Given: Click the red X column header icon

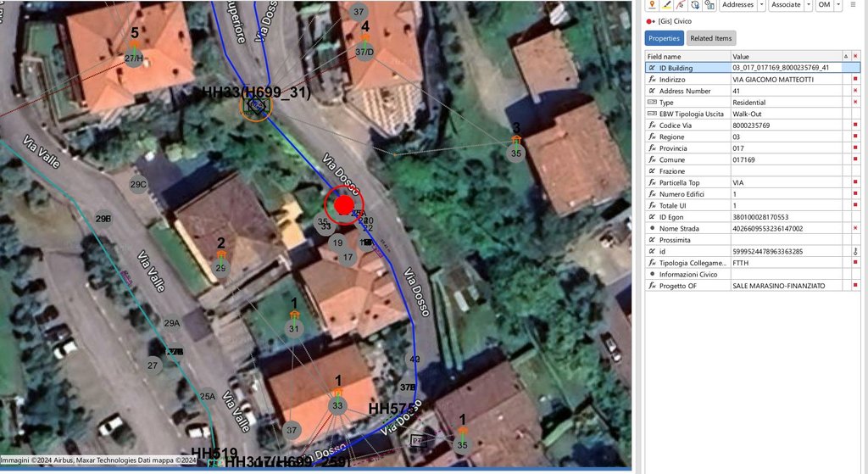Looking at the screenshot, I should click(x=855, y=56).
